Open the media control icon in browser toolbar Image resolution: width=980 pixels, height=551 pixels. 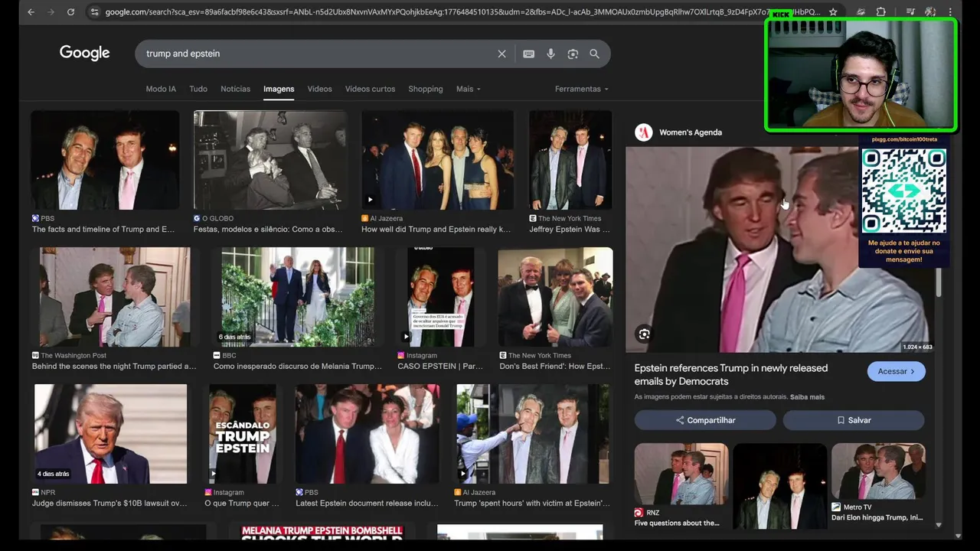[910, 12]
